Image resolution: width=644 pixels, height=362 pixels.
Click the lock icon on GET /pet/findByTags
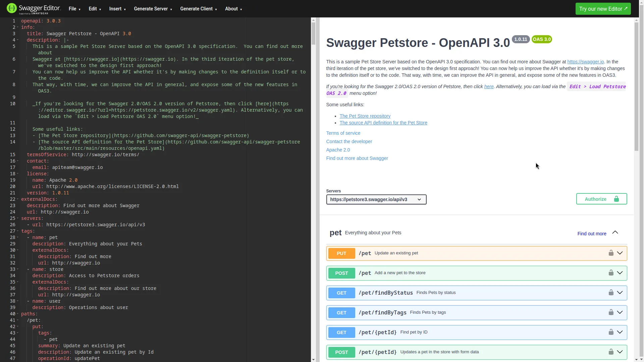tap(611, 312)
